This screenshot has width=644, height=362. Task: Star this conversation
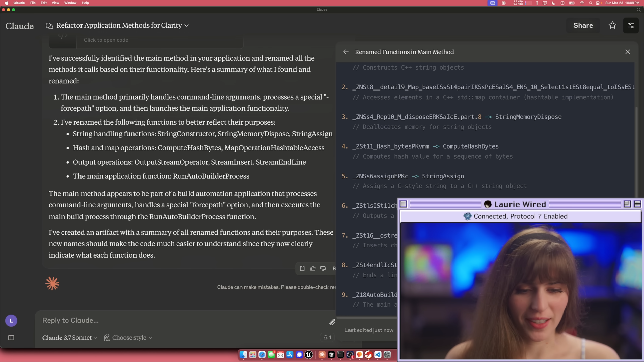click(x=612, y=25)
